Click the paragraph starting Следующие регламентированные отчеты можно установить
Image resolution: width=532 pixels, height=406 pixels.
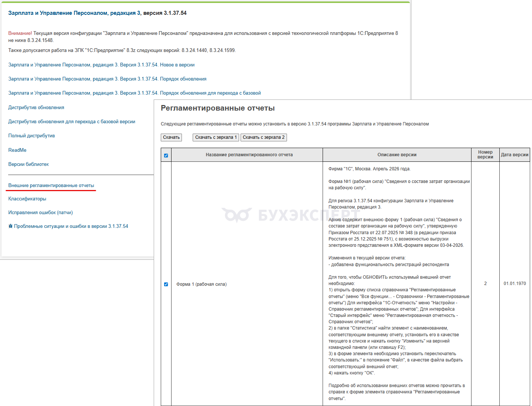(295, 124)
